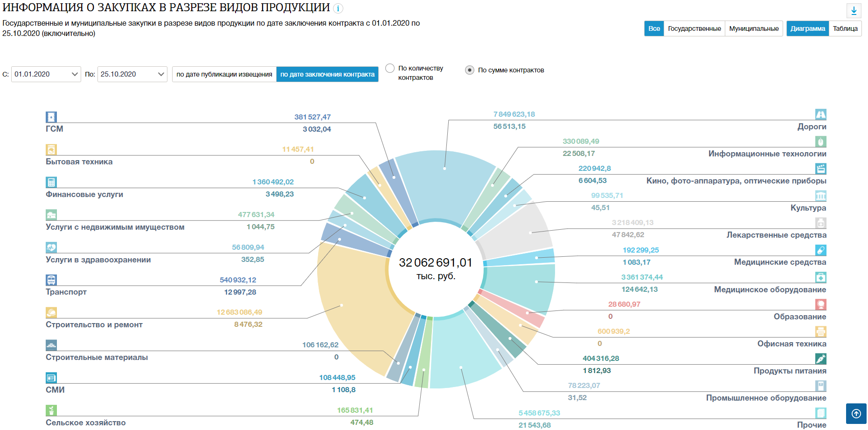Screen dimensions: 868x430
Task: Click the Строительство и ремонт icon
Action: click(51, 312)
